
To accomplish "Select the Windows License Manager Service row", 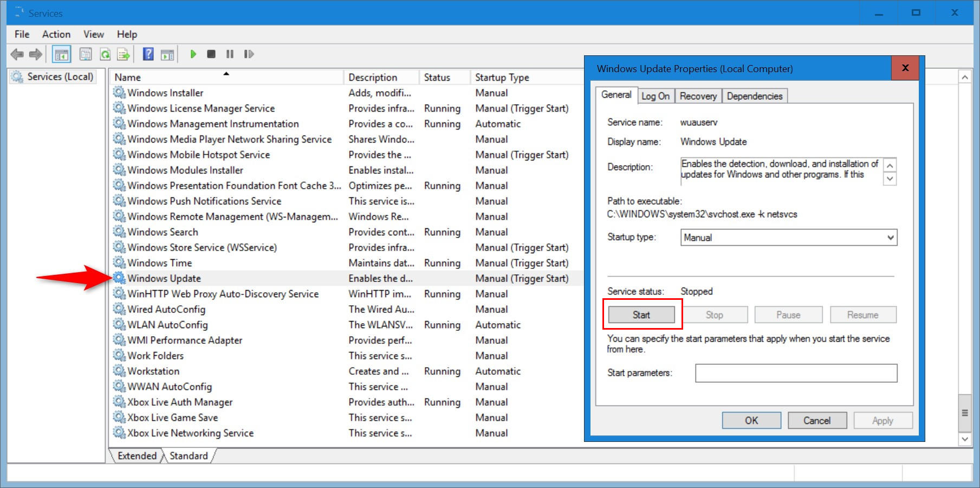I will [347, 108].
